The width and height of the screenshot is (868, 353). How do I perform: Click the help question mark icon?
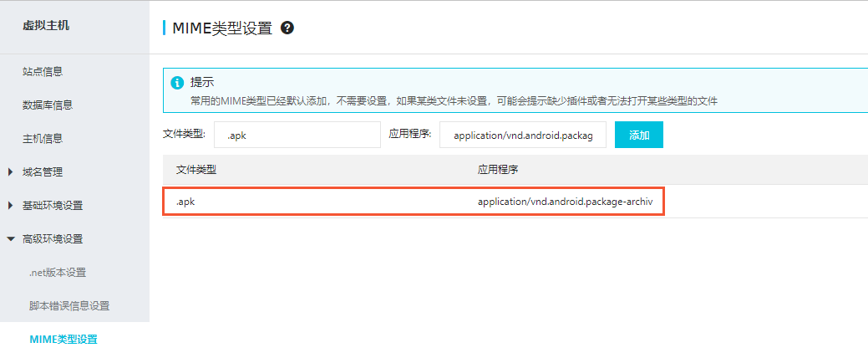click(287, 28)
